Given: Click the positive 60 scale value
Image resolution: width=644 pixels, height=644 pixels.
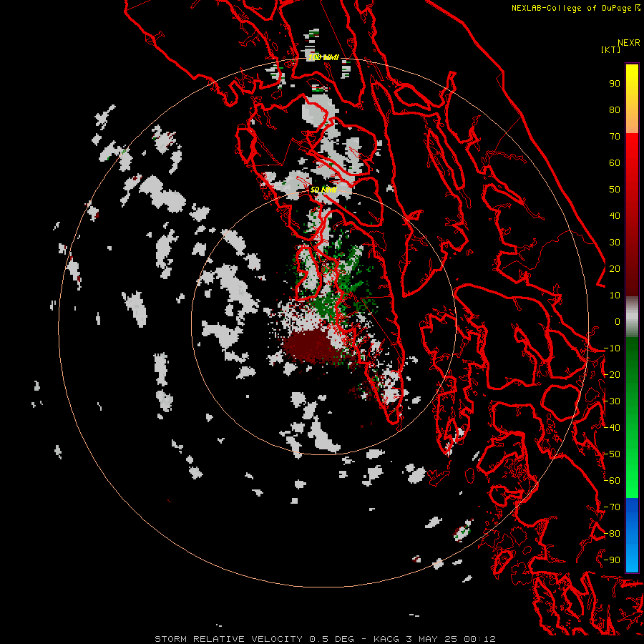Looking at the screenshot, I should pos(615,162).
